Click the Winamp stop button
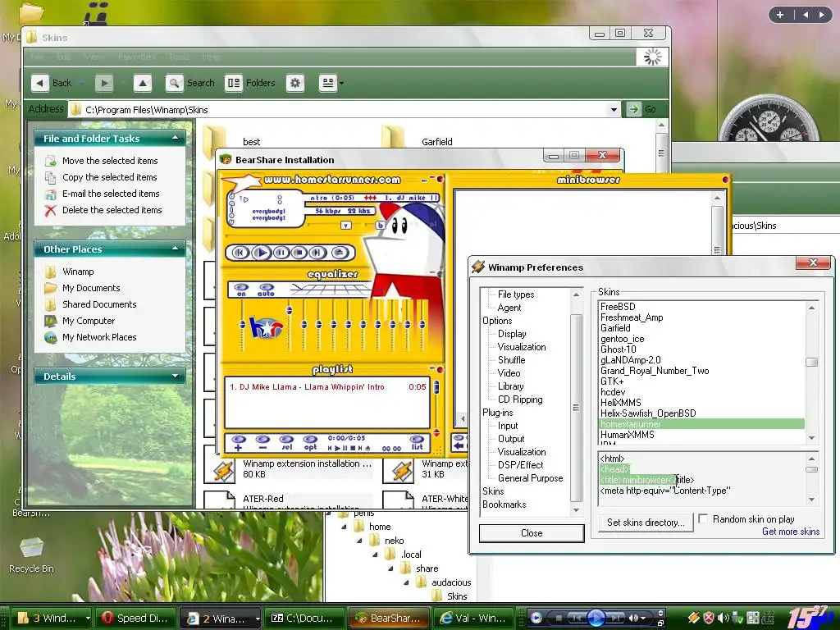The height and width of the screenshot is (630, 840). [299, 253]
